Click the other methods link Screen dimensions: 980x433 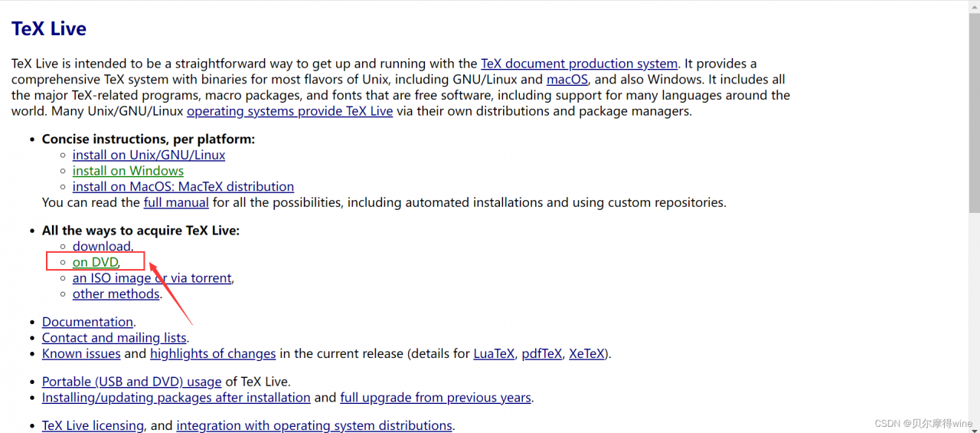(x=116, y=294)
